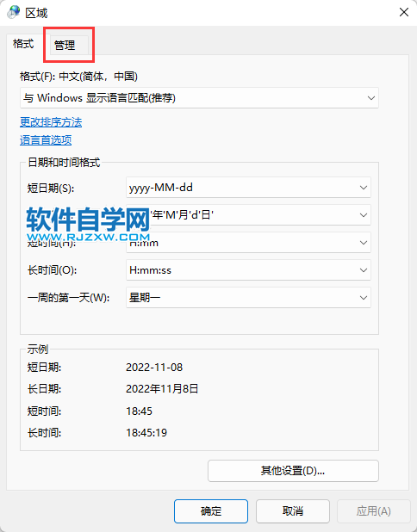The width and height of the screenshot is (417, 532).
Task: Cancel using the 取消 button
Action: (293, 511)
